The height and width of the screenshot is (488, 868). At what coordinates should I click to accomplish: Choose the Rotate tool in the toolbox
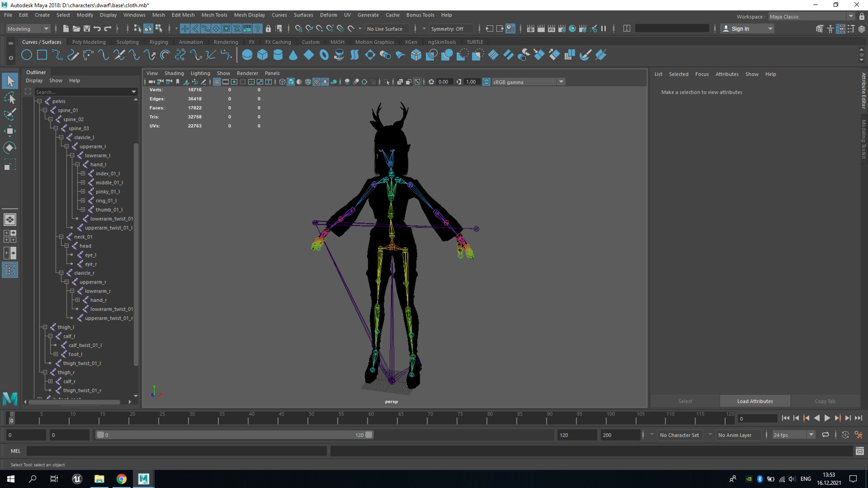(x=10, y=148)
